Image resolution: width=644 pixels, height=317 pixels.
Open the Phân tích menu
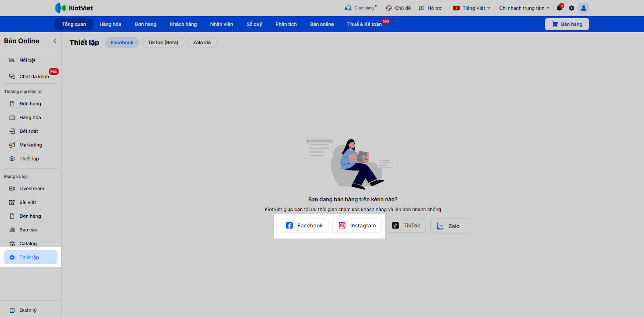286,24
